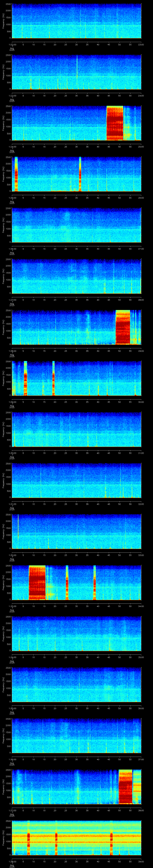Click the 1:22:00 start time label
153x868 pixels.
point(12,44)
